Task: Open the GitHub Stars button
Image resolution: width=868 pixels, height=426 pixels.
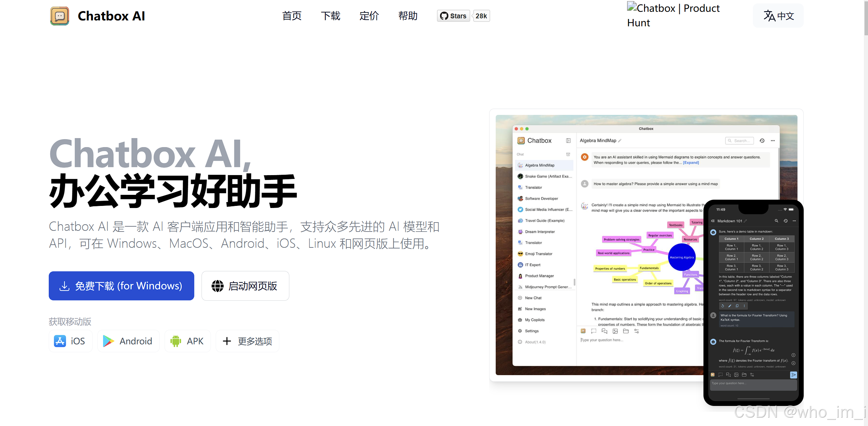Action: click(453, 16)
